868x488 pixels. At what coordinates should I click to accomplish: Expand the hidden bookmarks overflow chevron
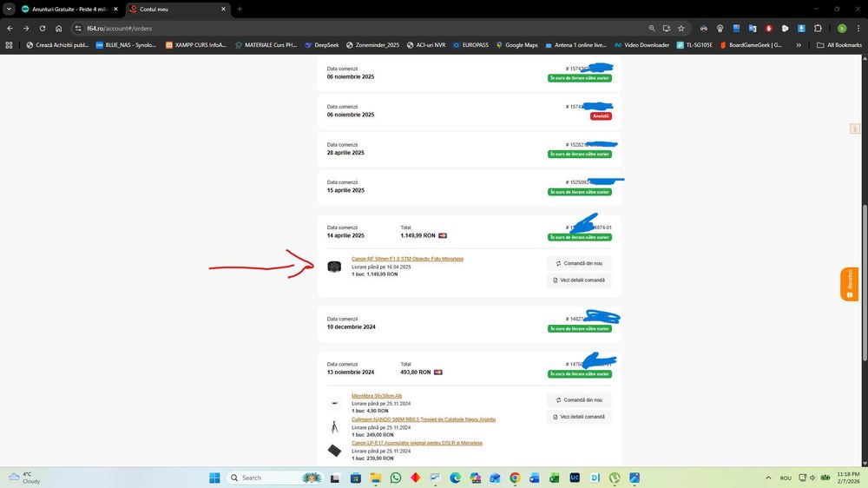click(x=799, y=45)
